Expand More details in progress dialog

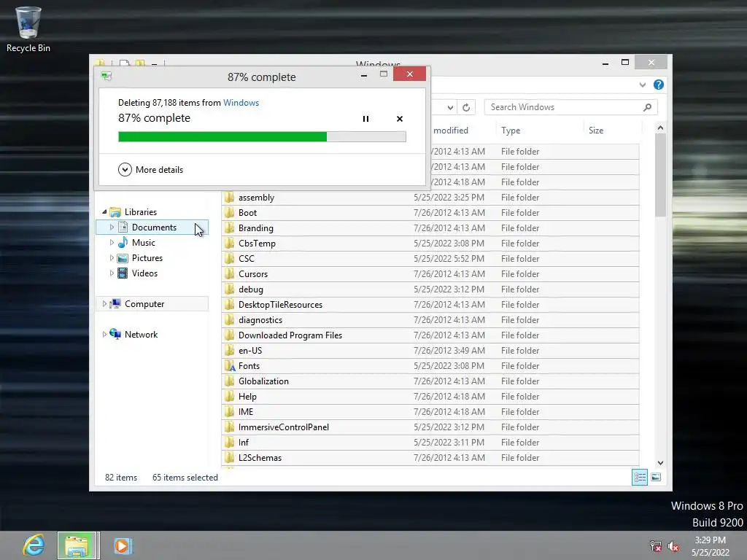[x=150, y=169]
